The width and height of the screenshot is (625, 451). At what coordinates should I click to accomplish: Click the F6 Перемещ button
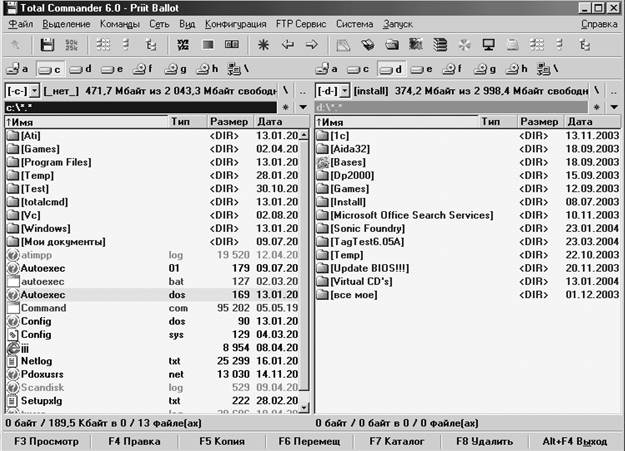pos(309,441)
